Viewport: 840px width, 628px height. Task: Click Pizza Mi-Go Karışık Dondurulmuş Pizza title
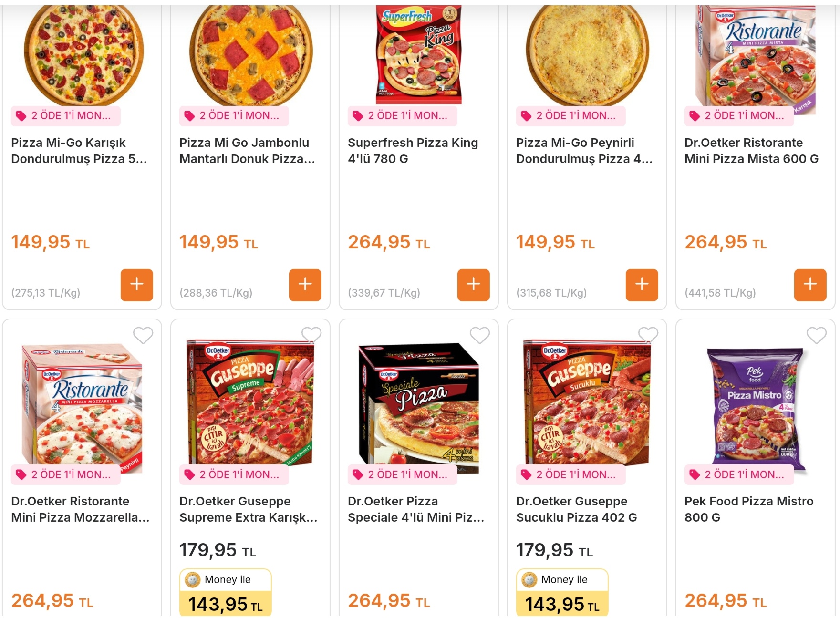tap(79, 151)
